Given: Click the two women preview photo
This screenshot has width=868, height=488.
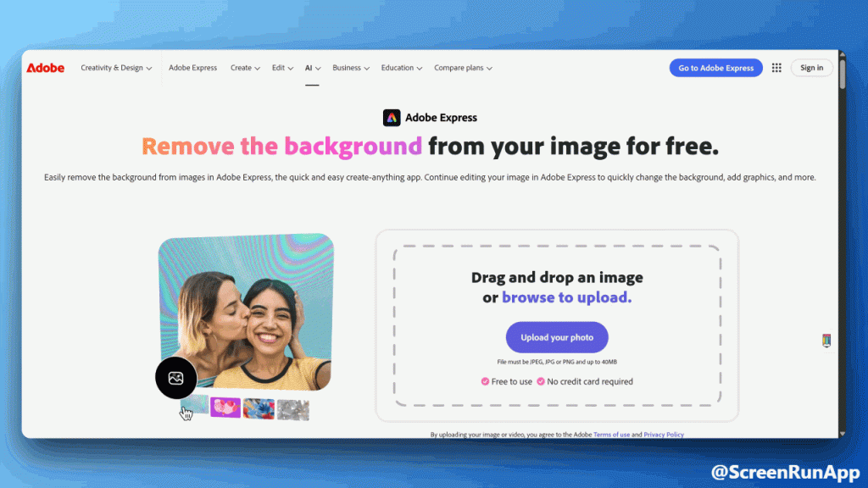Looking at the screenshot, I should tap(247, 312).
